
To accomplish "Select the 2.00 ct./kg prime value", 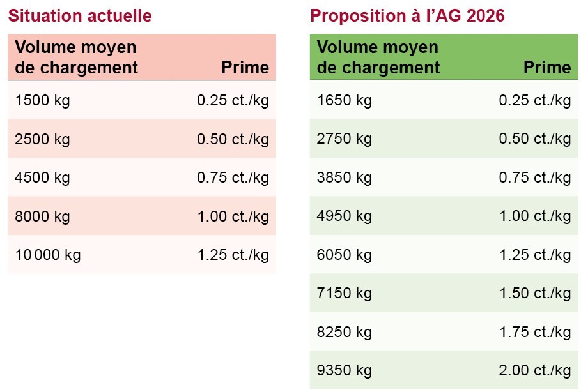I will click(535, 371).
